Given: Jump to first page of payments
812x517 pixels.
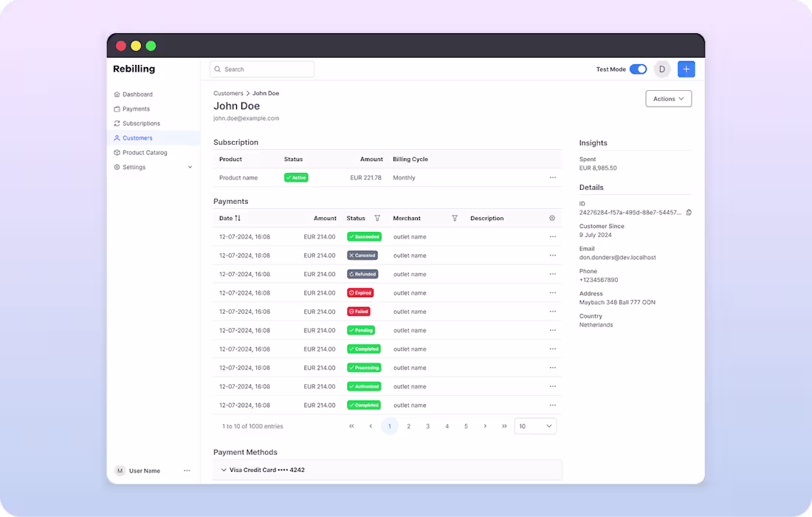Looking at the screenshot, I should tap(351, 426).
